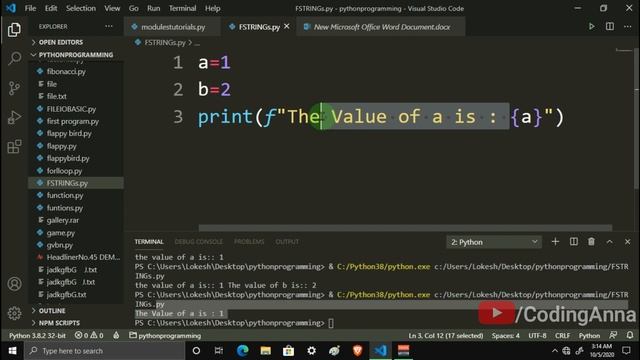Open forlloop.py in explorer
This screenshot has height=360, width=640.
(64, 171)
